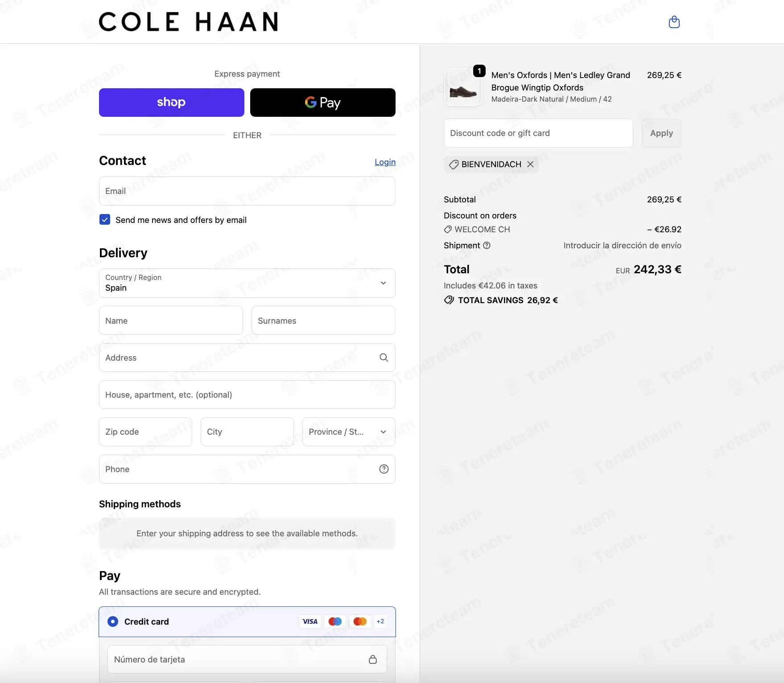Select the Credit card payment option
Viewport: 784px width, 683px height.
113,621
